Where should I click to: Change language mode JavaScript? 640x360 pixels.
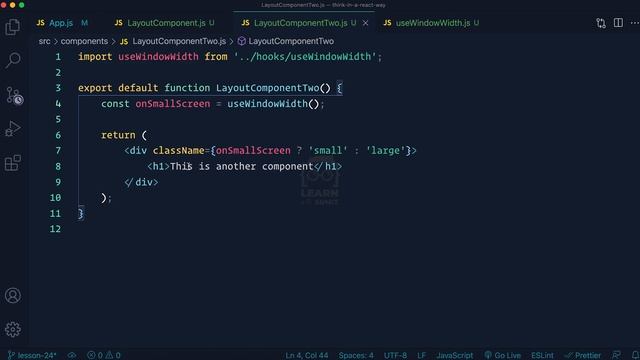coord(454,355)
